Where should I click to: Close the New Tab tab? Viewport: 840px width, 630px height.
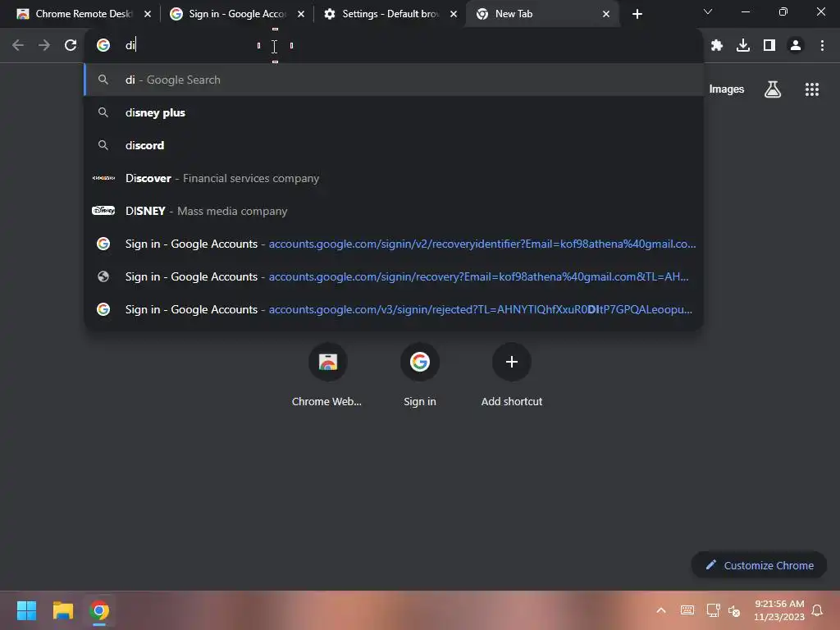coord(606,14)
